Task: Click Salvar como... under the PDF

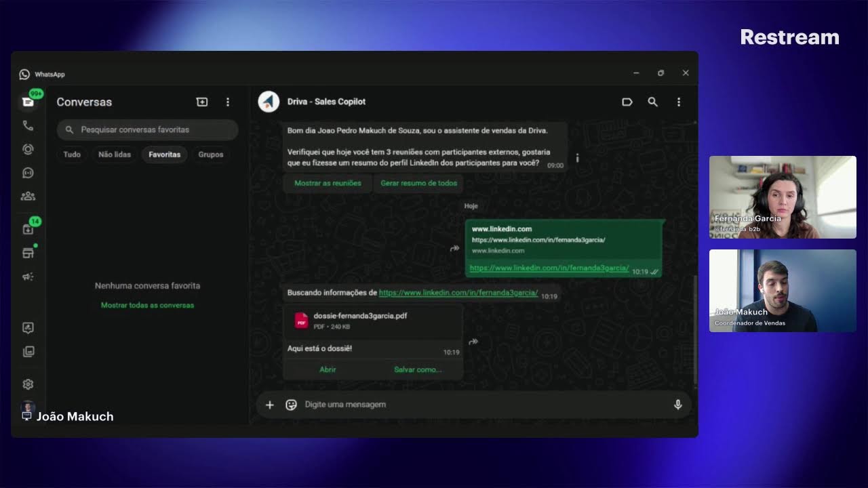Action: pos(418,369)
